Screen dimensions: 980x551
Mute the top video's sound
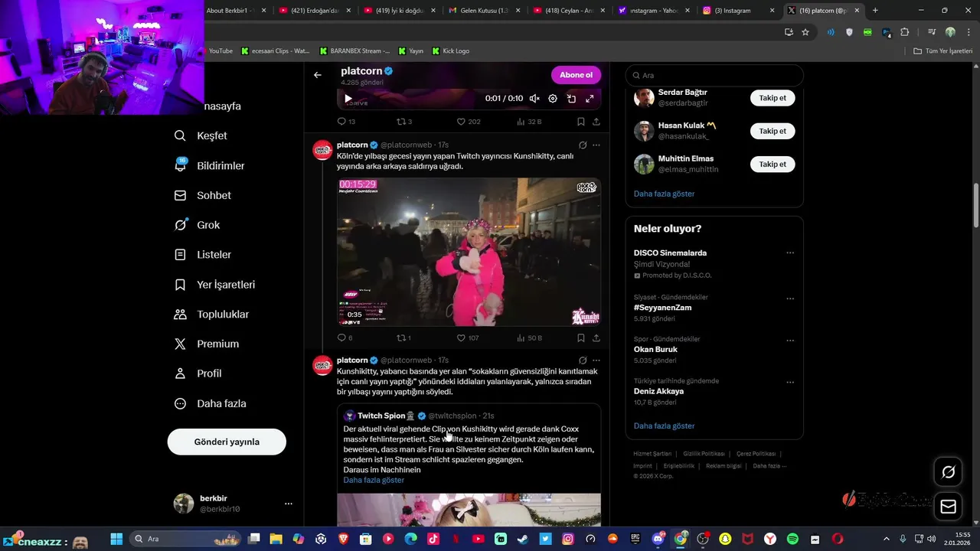point(534,99)
